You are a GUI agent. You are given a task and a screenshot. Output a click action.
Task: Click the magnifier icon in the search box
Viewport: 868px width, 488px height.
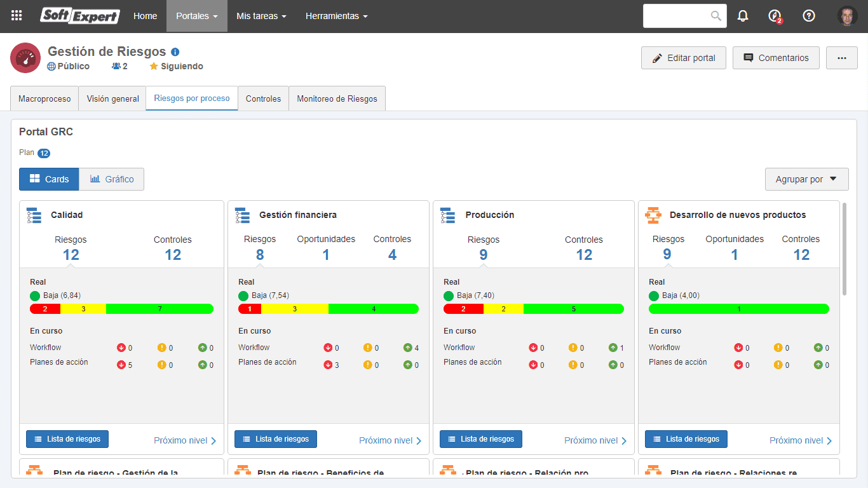point(716,16)
